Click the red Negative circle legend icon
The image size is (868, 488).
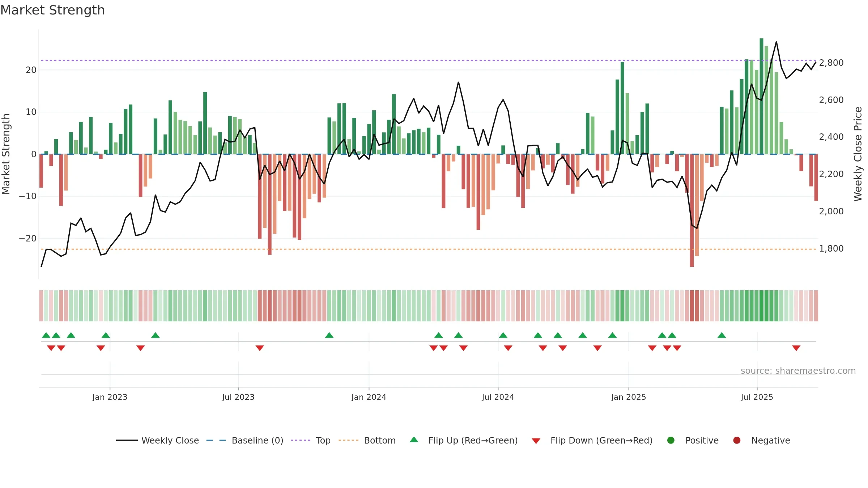pos(737,440)
